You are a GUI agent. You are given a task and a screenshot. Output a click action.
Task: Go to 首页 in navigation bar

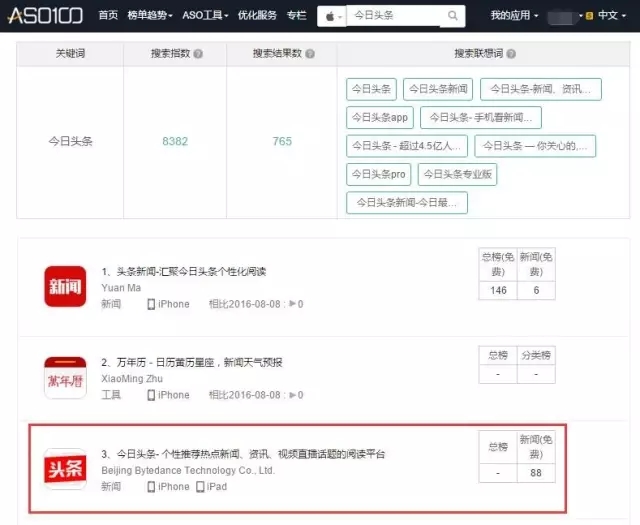(x=108, y=16)
